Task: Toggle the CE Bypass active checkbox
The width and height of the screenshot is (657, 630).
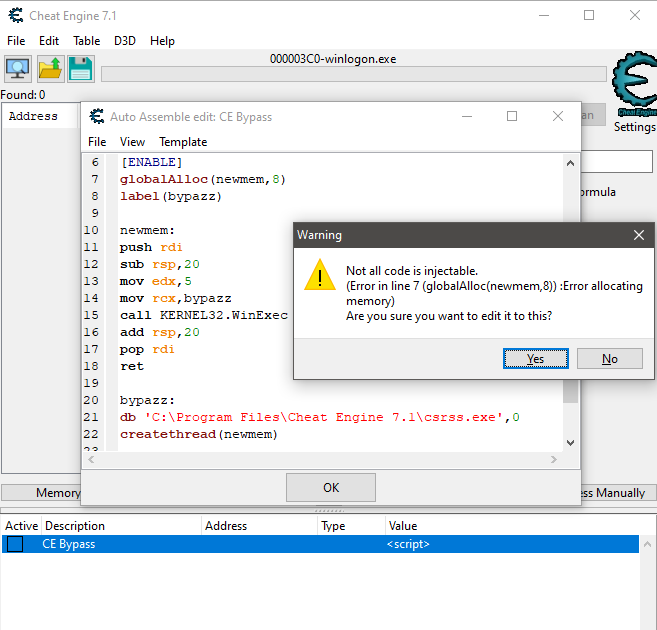Action: pyautogui.click(x=15, y=544)
